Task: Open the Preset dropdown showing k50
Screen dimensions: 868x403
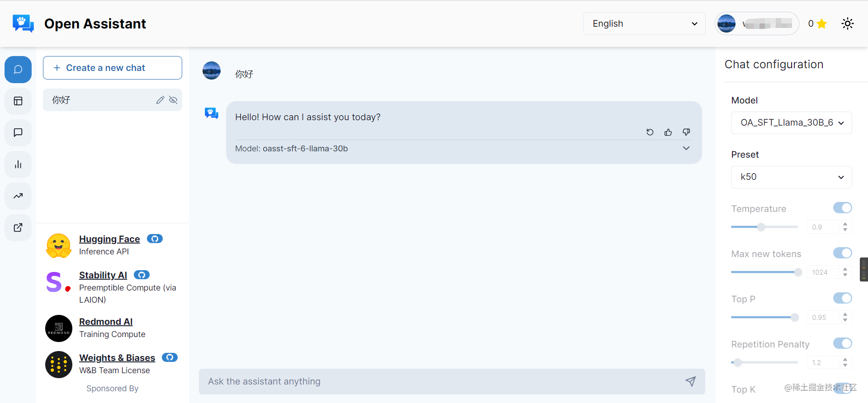Action: pyautogui.click(x=792, y=177)
